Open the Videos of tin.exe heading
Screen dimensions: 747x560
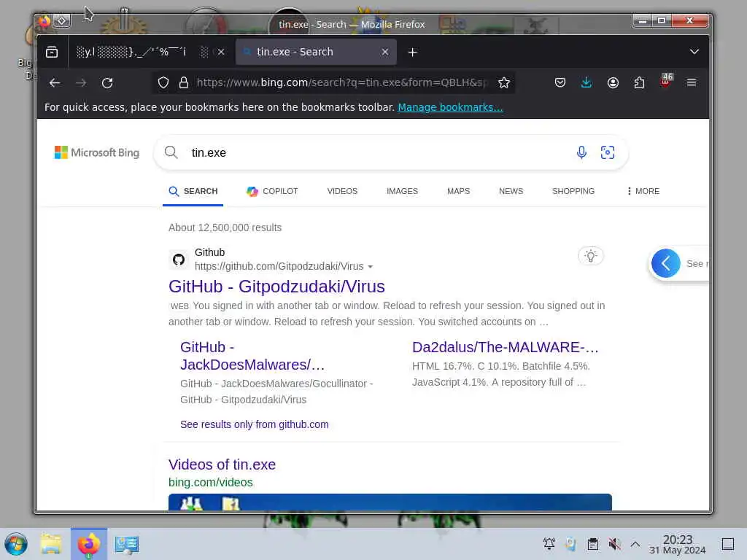(x=222, y=464)
